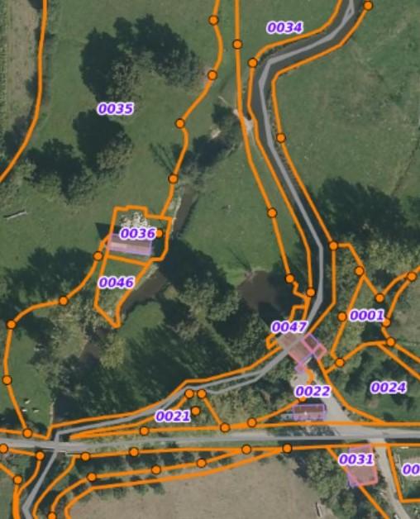Click the 0021 parcel label
This screenshot has height=519, width=420.
173,416
